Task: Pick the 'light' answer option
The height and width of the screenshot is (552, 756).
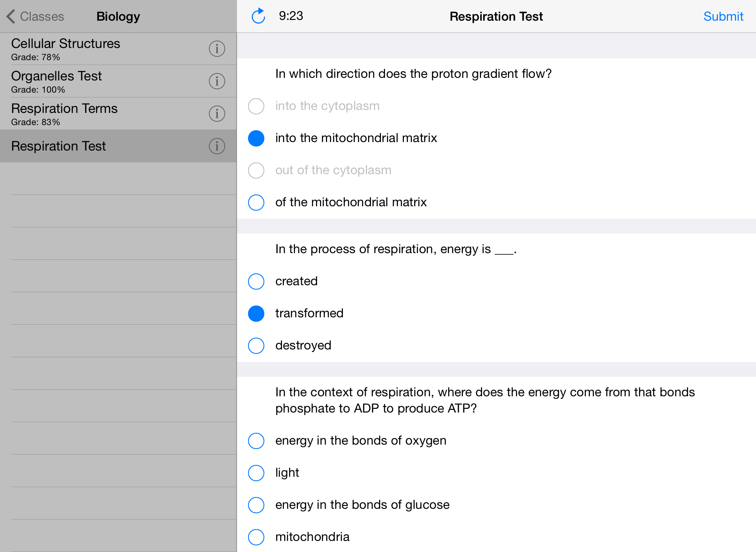Action: (x=256, y=473)
